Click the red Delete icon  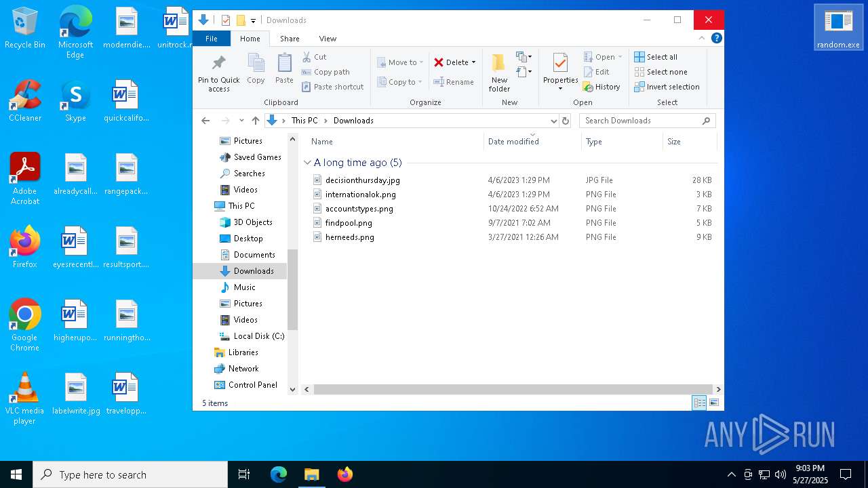439,62
